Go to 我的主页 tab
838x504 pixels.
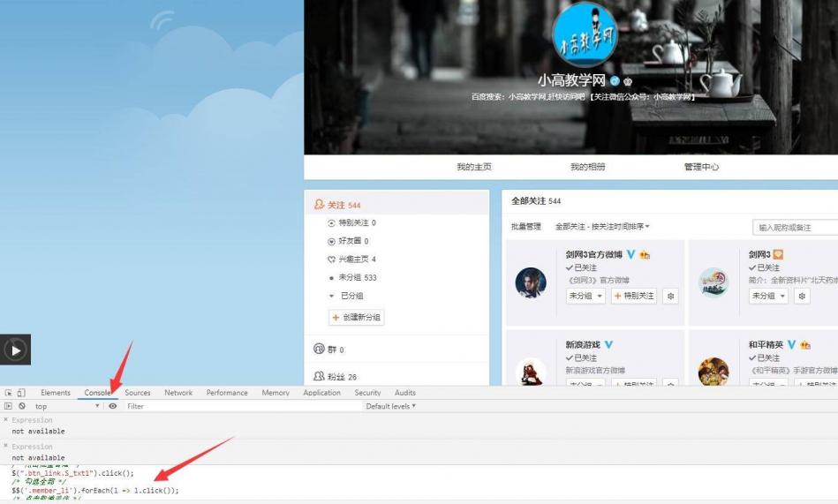tap(474, 167)
